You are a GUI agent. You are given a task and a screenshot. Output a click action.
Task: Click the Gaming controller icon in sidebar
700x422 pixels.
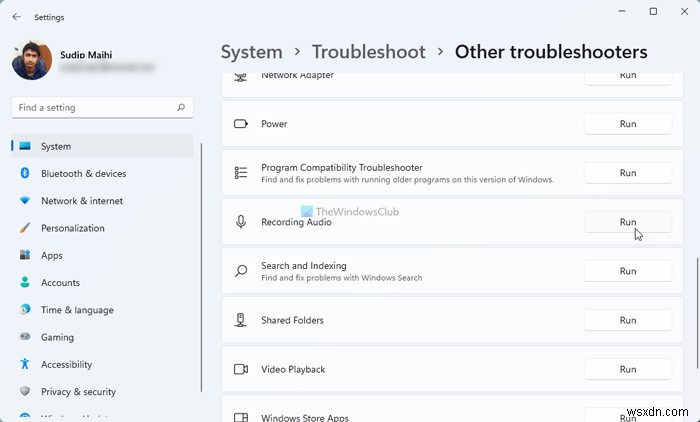[x=25, y=337]
